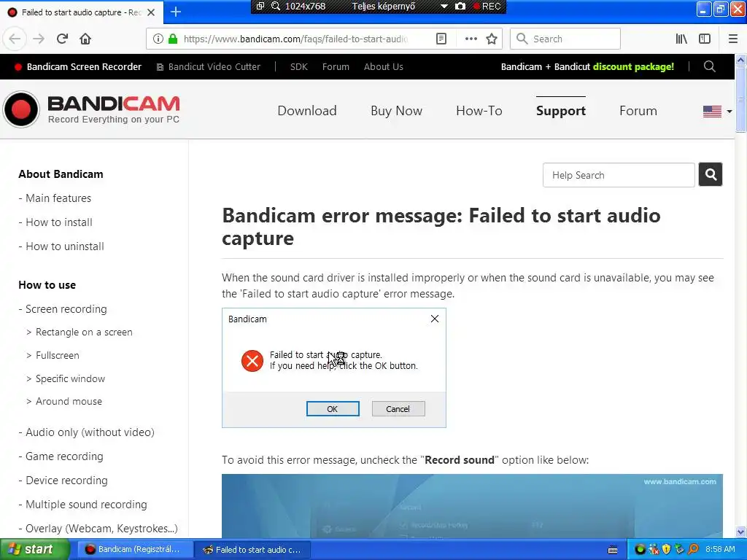The width and height of the screenshot is (747, 560).
Task: Open the About Us link
Action: [384, 66]
